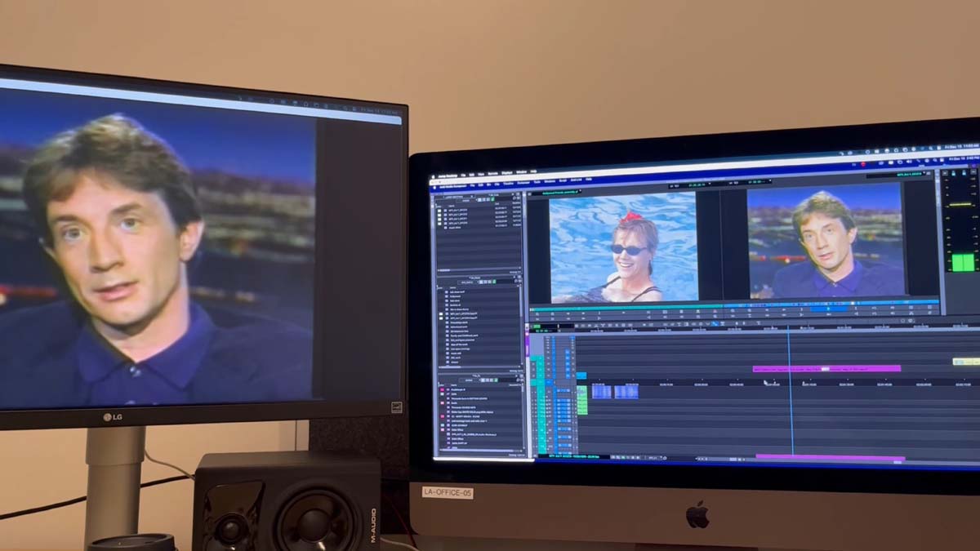Open the Apple menu on the iMac
980x551 pixels.
click(x=434, y=176)
